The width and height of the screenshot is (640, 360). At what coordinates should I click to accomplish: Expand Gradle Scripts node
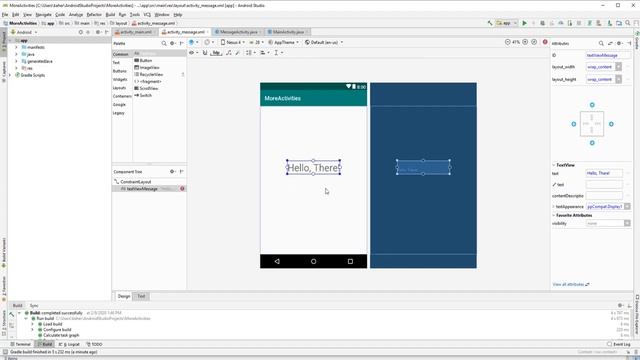coord(10,75)
